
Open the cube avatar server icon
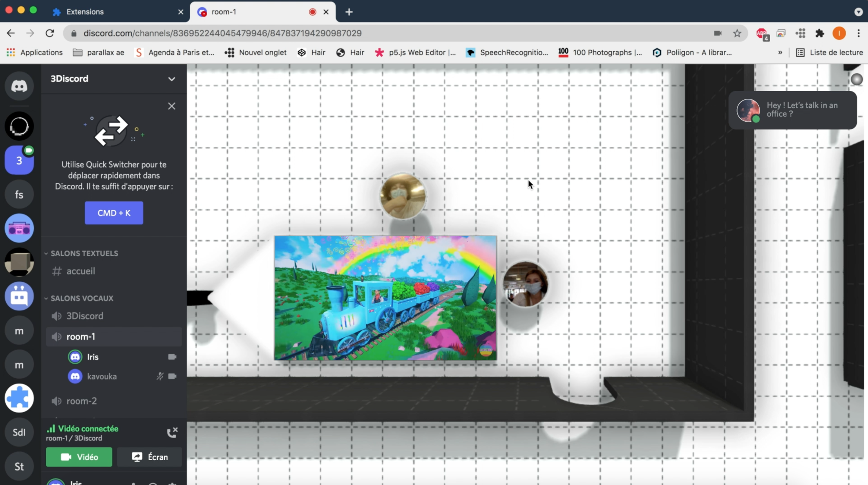(x=19, y=262)
